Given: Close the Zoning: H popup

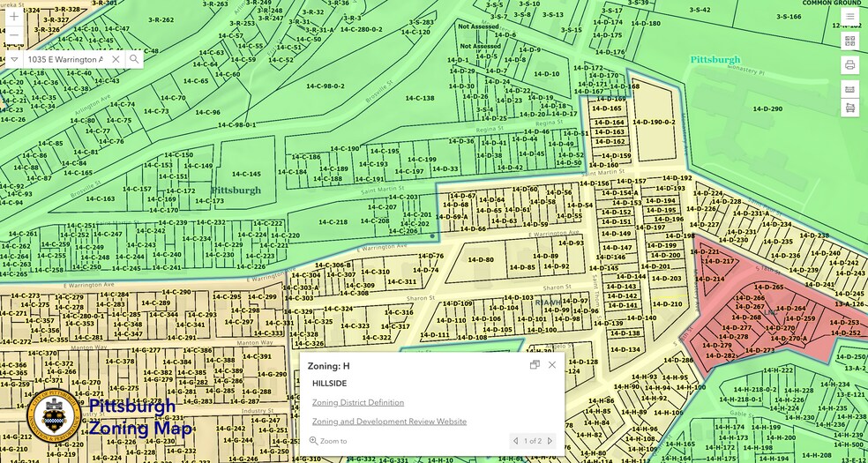Looking at the screenshot, I should [x=552, y=364].
